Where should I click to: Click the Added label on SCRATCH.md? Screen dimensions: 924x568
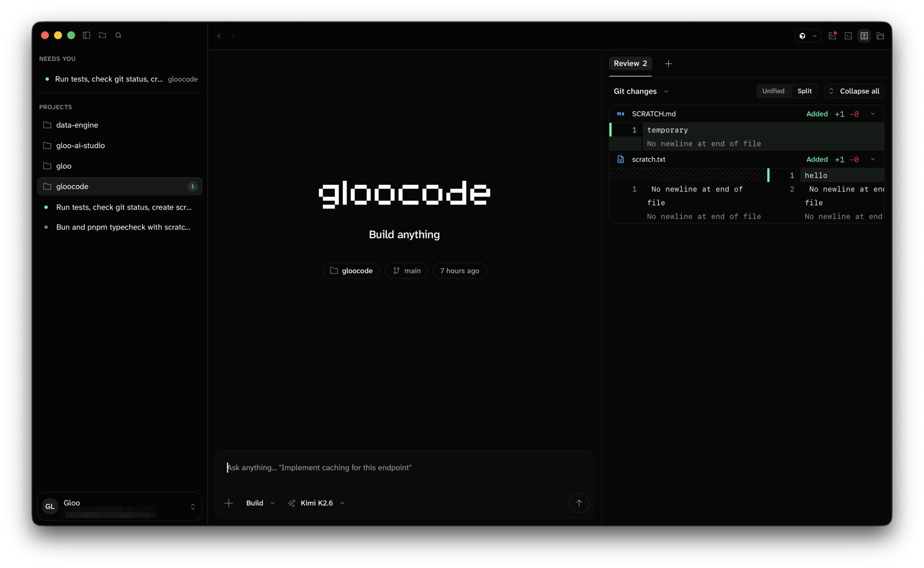pyautogui.click(x=817, y=114)
